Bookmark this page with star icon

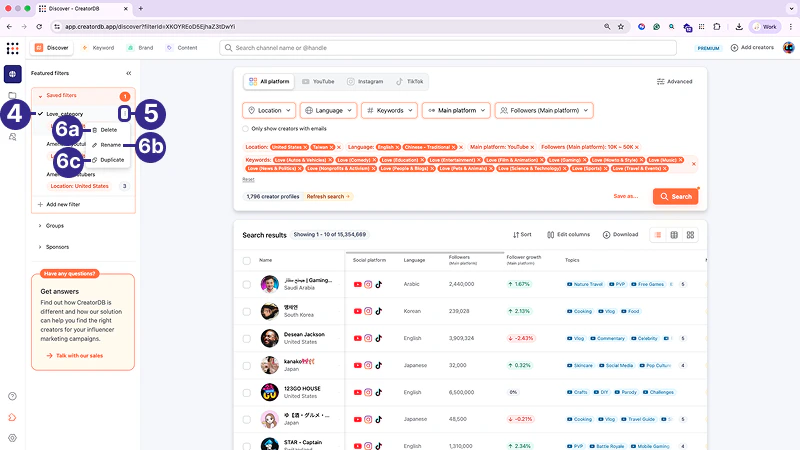click(621, 27)
